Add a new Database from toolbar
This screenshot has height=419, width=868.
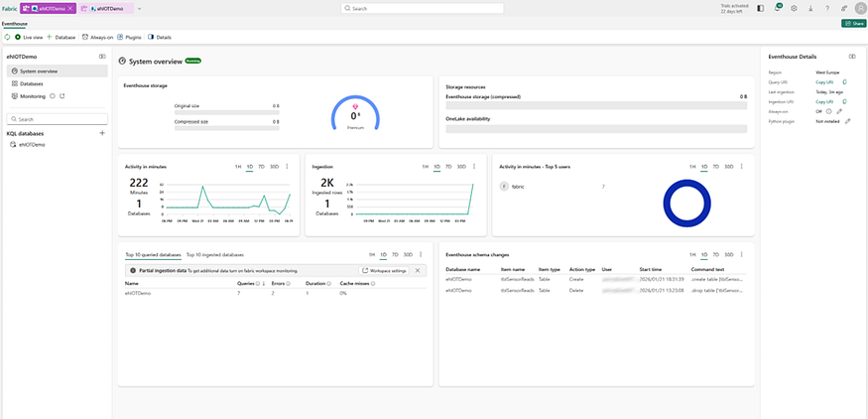coord(61,37)
